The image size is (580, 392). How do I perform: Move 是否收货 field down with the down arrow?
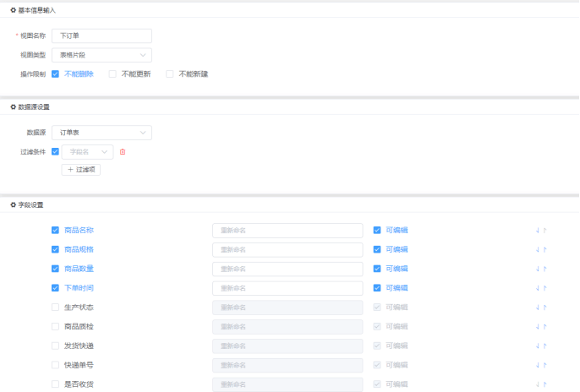[x=538, y=384]
